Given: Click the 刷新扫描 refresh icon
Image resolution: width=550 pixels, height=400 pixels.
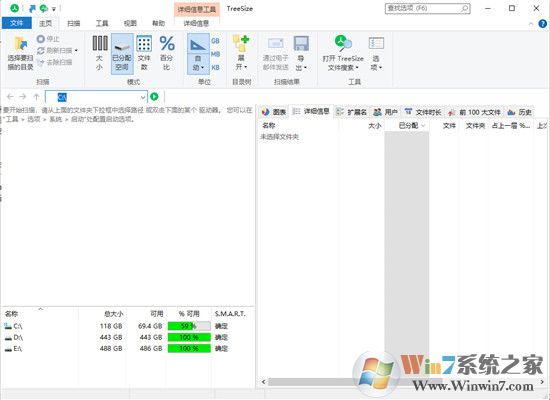Looking at the screenshot, I should point(41,51).
